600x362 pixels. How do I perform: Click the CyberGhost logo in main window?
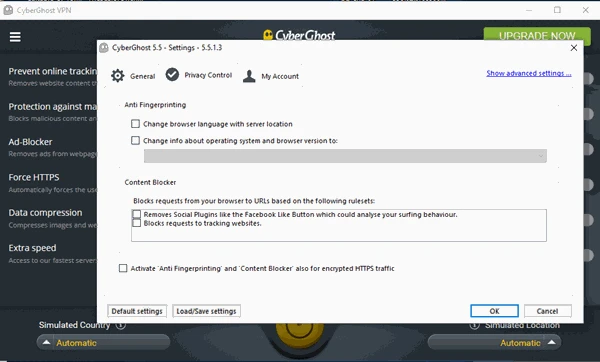pyautogui.click(x=299, y=35)
